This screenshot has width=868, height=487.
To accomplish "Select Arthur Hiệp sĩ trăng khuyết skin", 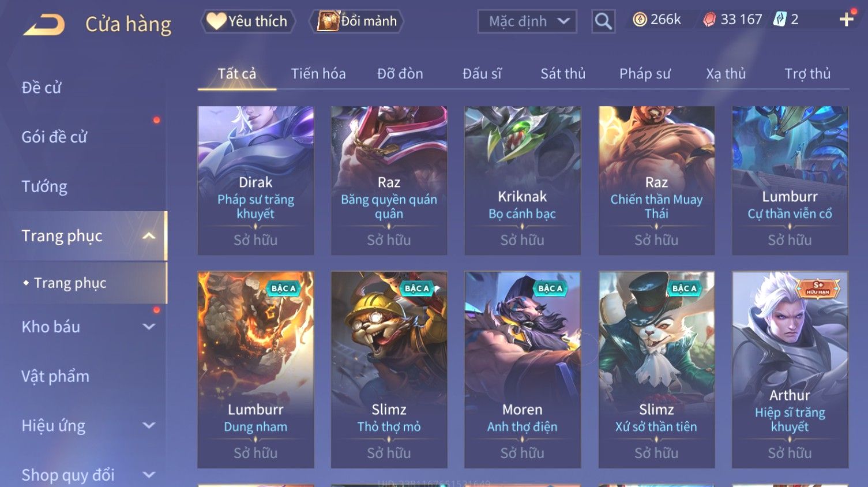I will click(790, 369).
